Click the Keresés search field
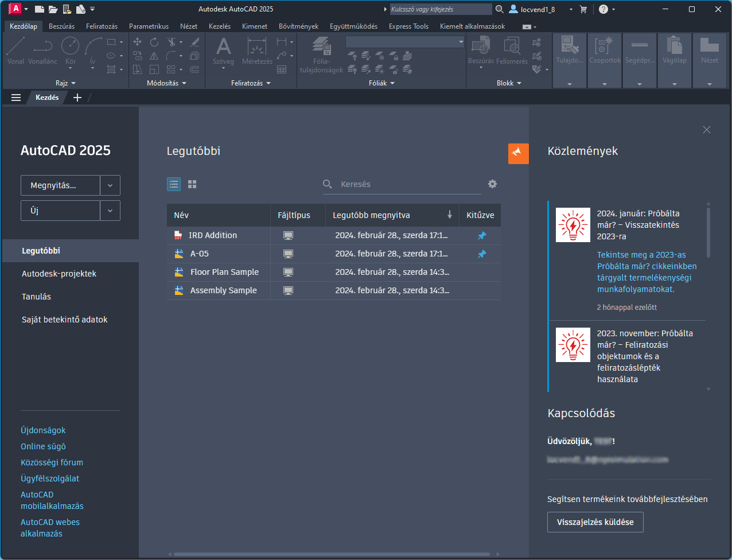Viewport: 732px width, 560px height. (x=402, y=184)
